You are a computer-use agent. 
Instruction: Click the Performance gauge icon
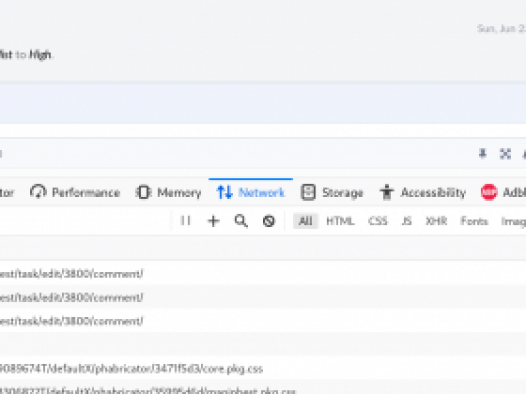pos(38,192)
